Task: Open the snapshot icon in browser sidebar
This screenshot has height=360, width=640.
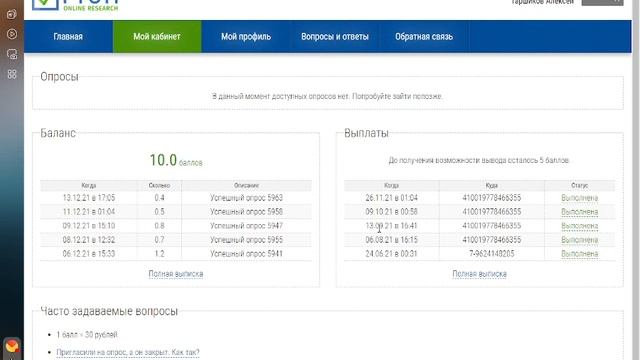Action: click(12, 54)
